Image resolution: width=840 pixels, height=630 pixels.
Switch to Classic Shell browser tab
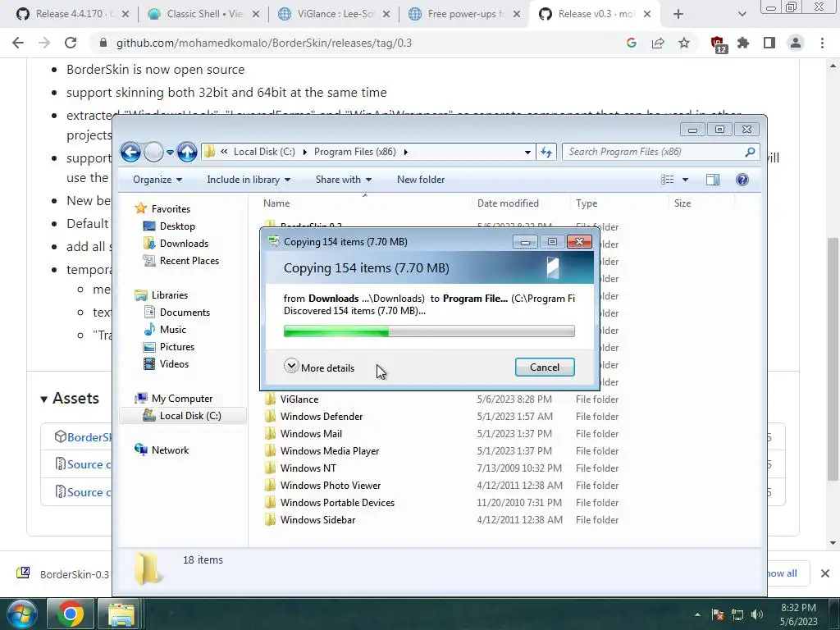(204, 14)
